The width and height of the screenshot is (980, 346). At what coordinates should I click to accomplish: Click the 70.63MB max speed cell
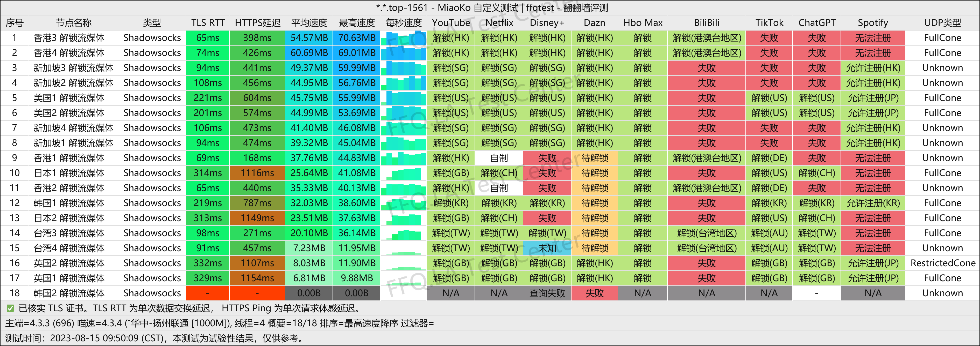point(357,38)
